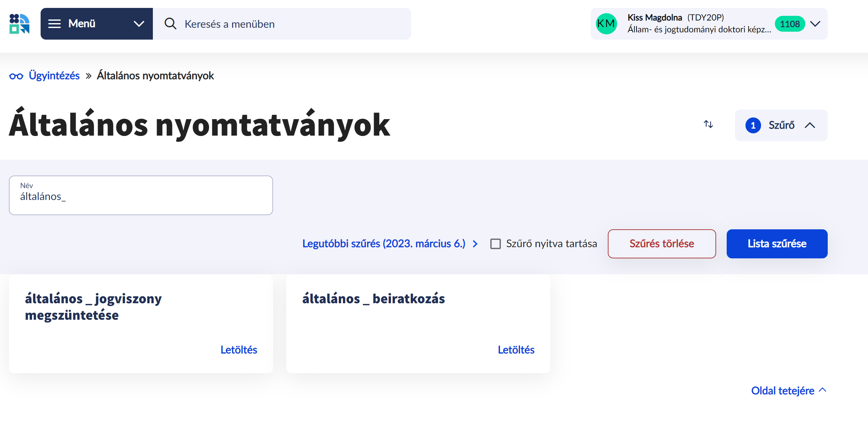Open Ügyintézés from the breadcrumb
The image size is (868, 424).
54,76
